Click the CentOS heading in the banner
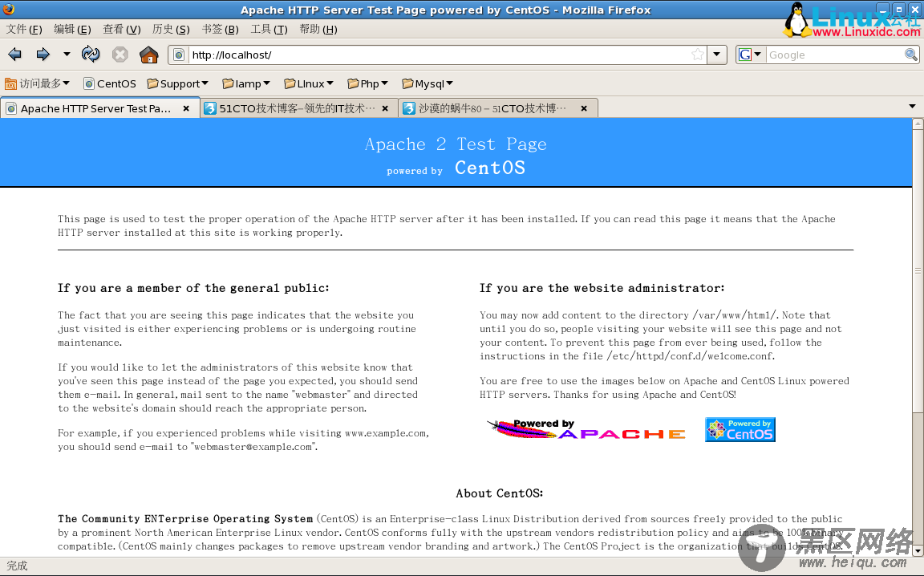924x576 pixels. pos(490,168)
